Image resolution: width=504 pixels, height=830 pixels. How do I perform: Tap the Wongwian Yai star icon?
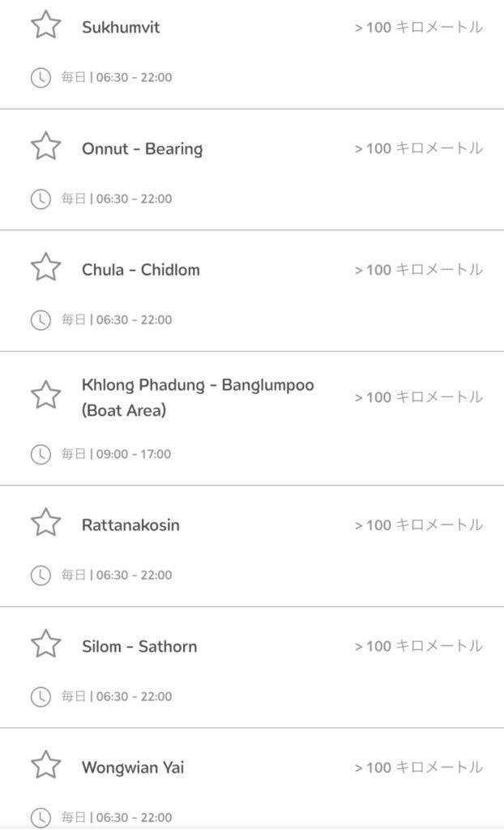[x=45, y=765]
